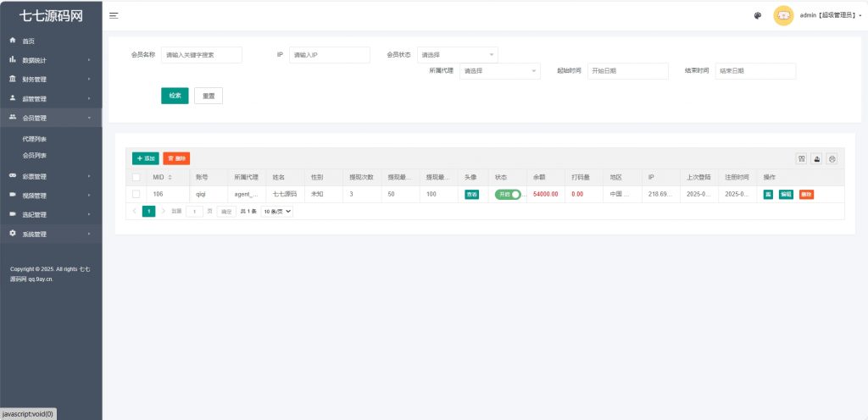Click the orange 删除 button above the table
Image resolution: width=868 pixels, height=420 pixels.
(x=176, y=158)
